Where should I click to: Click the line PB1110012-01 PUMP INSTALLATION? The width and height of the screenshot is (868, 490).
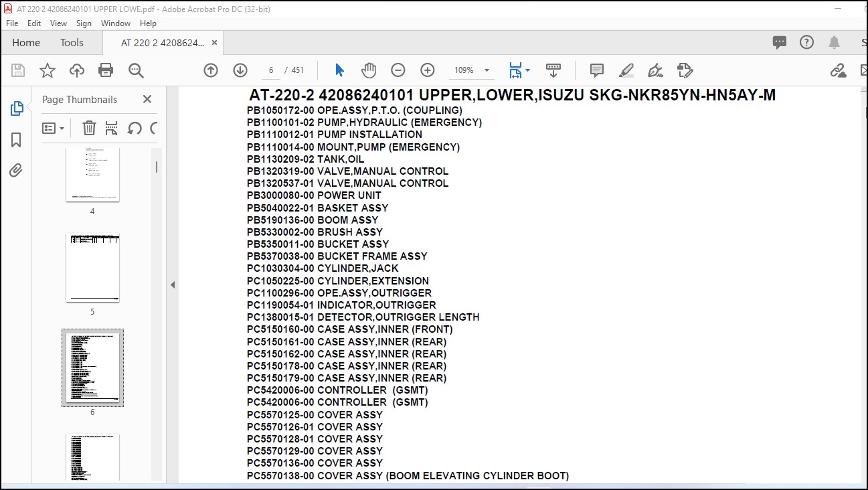[335, 135]
